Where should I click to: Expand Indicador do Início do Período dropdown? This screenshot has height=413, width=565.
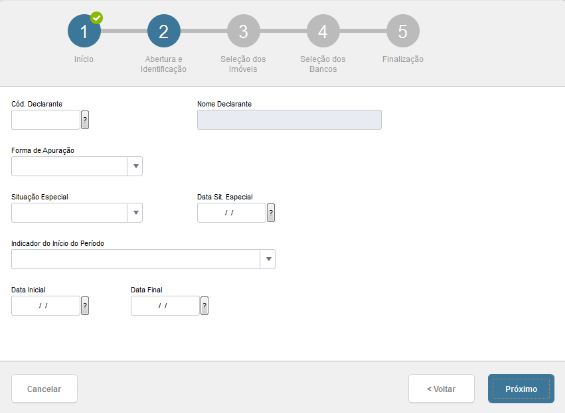point(268,259)
